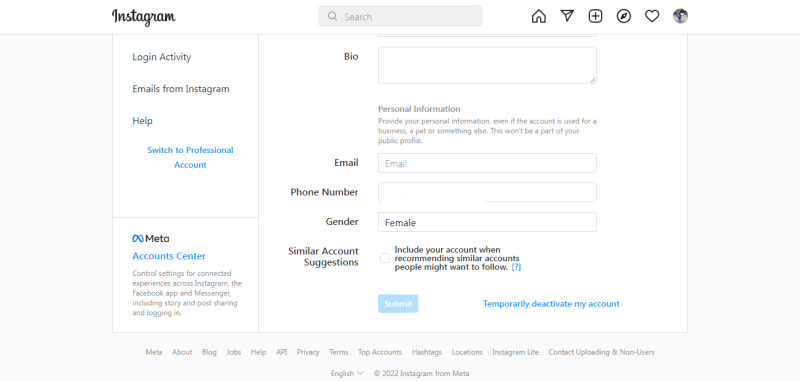Open the Locations footer link

click(x=467, y=352)
